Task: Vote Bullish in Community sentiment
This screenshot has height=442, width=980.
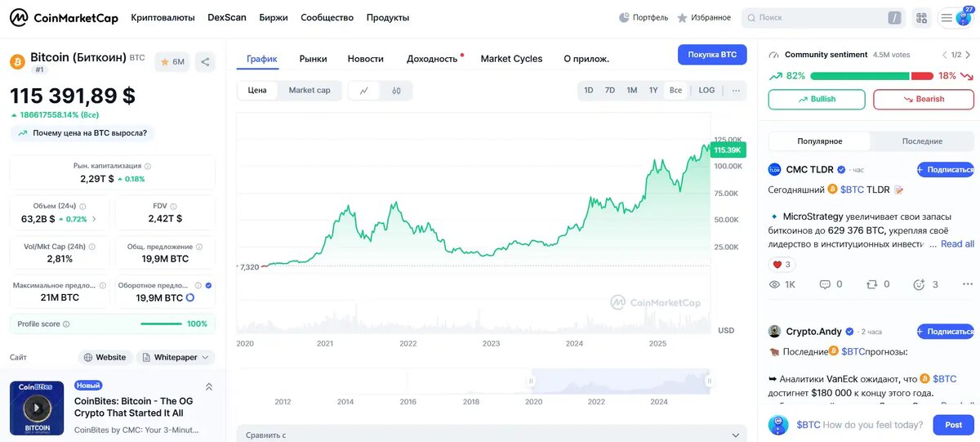Action: click(x=817, y=99)
